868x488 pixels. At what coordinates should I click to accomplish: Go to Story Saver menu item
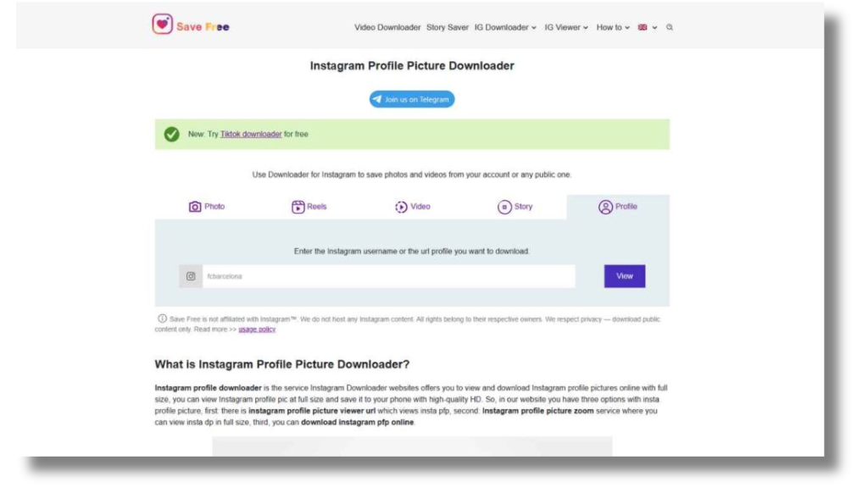448,27
